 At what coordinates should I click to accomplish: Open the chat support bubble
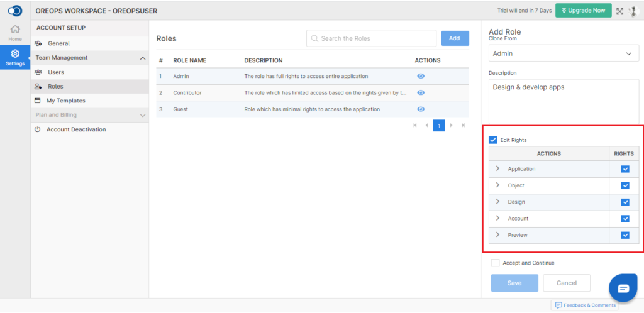pos(623,288)
